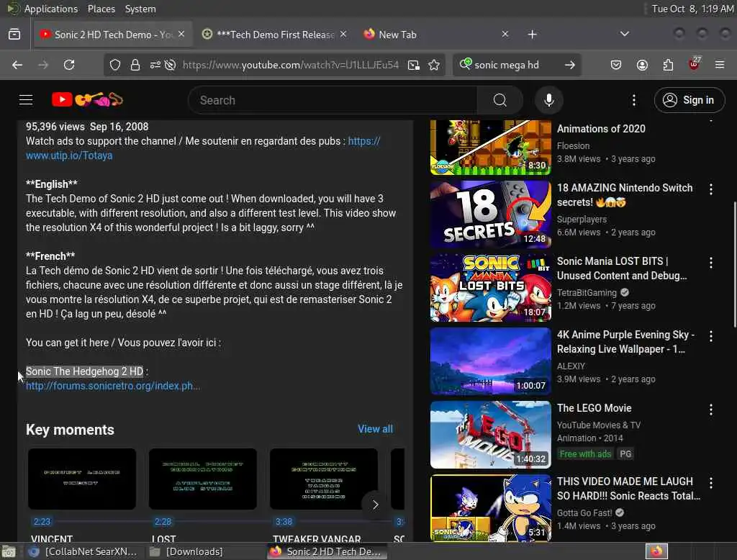Open the 2:28 LOST key moment thumbnail
Viewport: 737px width, 560px height.
[202, 479]
